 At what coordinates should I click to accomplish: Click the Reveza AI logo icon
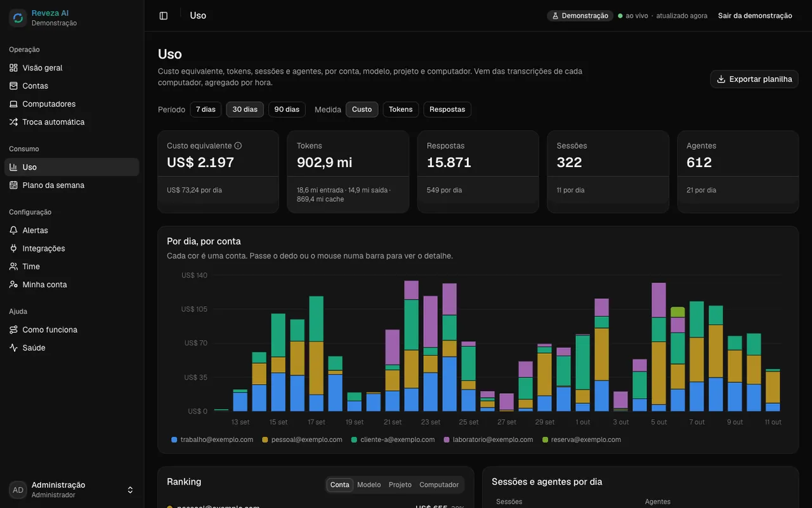(x=18, y=18)
